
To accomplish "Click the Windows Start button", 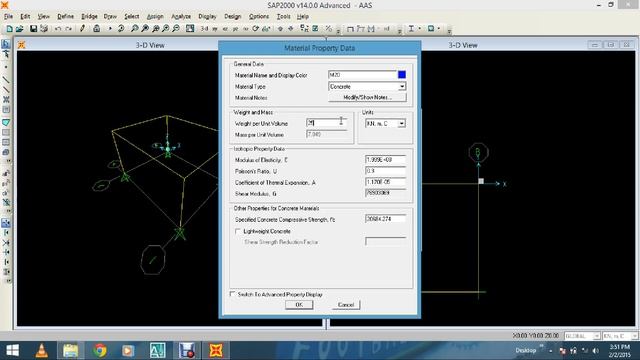I will click(12, 351).
